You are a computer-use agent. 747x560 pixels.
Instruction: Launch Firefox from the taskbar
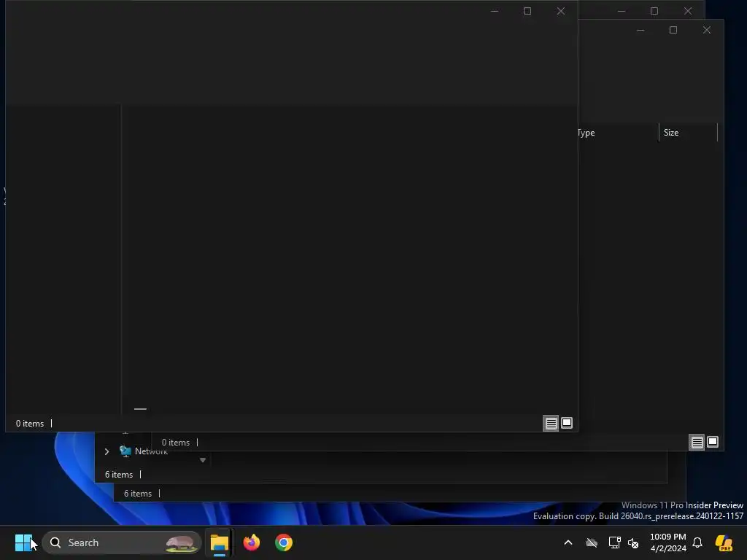(252, 542)
